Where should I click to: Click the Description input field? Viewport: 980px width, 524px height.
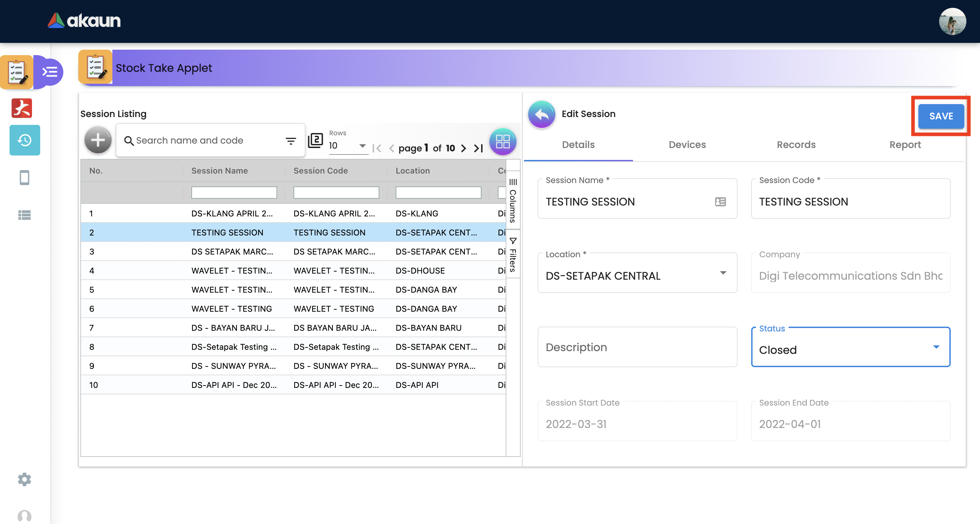coord(637,347)
